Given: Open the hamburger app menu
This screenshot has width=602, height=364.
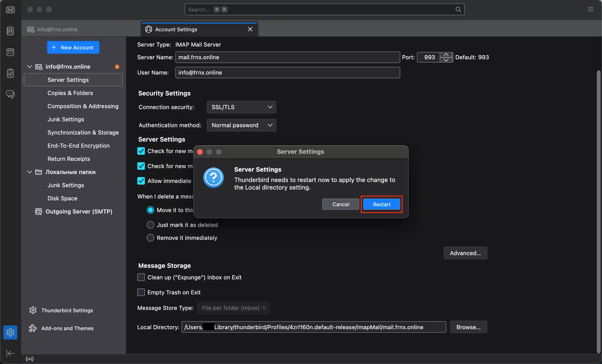Looking at the screenshot, I should (x=590, y=10).
